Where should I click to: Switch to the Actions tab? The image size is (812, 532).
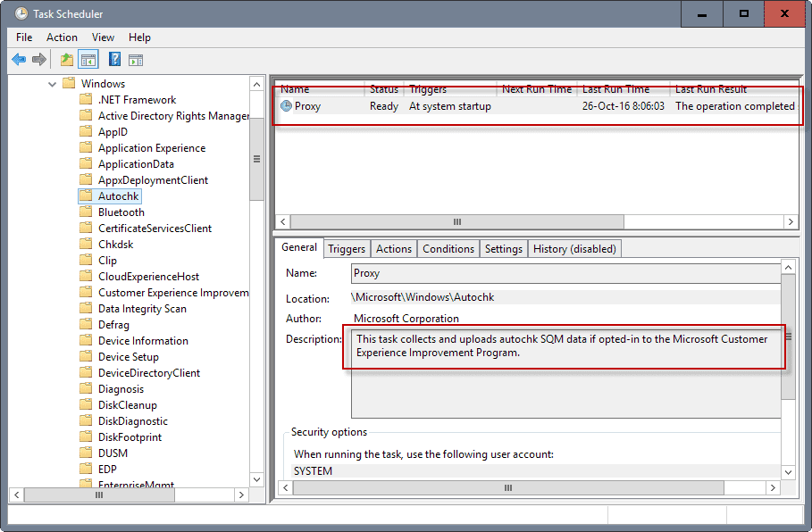click(394, 249)
